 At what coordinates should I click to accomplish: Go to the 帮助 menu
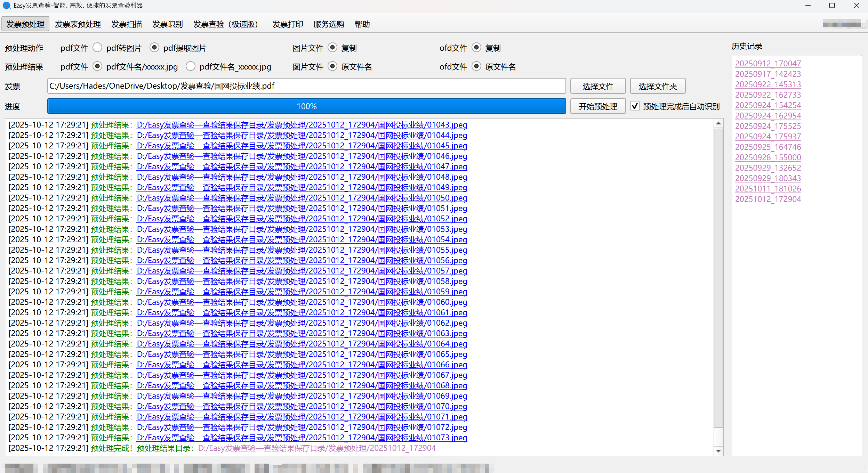pyautogui.click(x=362, y=24)
